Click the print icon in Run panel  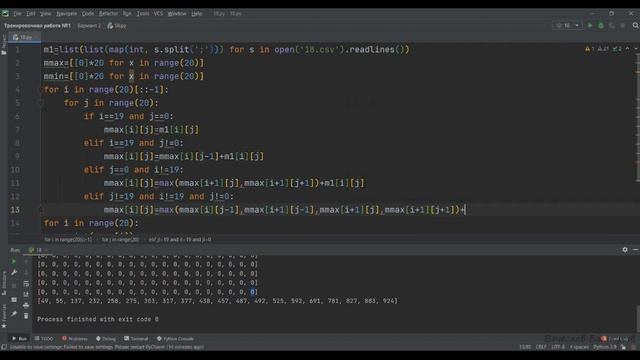tap(26, 305)
